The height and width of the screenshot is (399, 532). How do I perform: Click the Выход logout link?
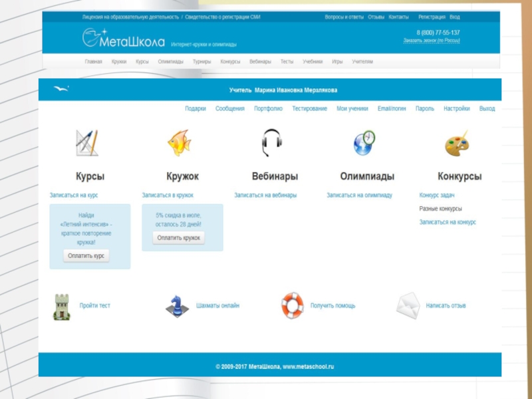click(x=487, y=108)
